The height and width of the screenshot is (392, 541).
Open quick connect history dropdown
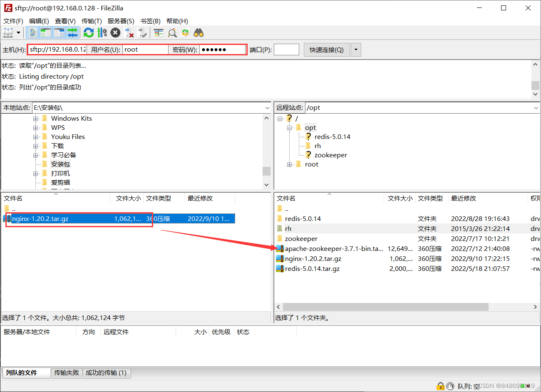[x=356, y=50]
